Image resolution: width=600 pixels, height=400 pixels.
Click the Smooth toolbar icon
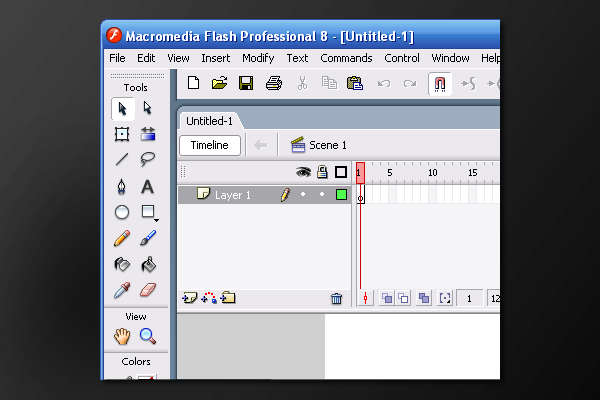pyautogui.click(x=469, y=83)
